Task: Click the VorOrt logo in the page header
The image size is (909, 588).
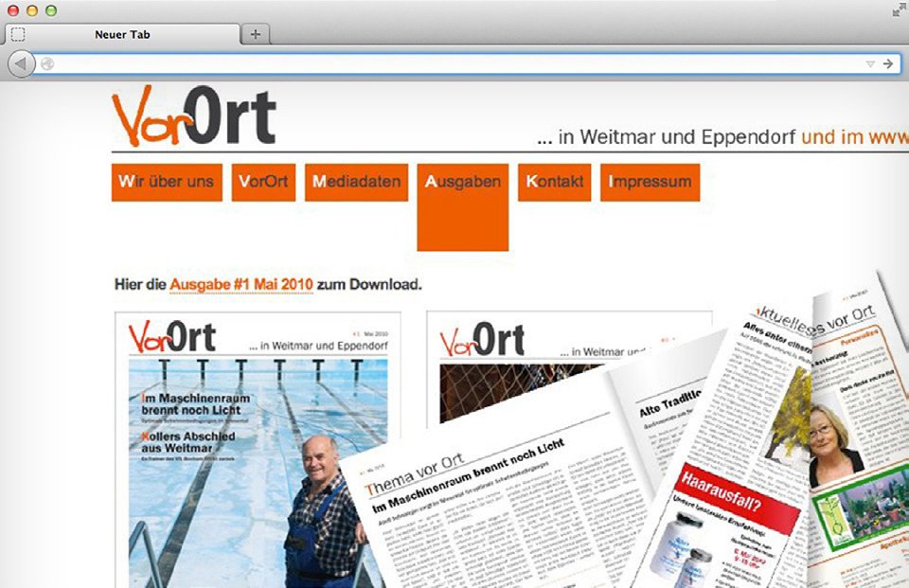Action: [x=193, y=116]
